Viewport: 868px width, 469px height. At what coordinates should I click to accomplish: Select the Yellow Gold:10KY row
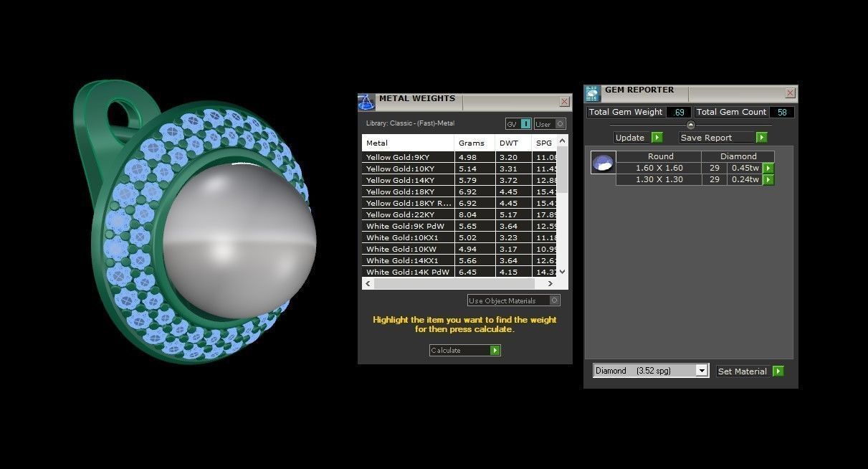(459, 169)
